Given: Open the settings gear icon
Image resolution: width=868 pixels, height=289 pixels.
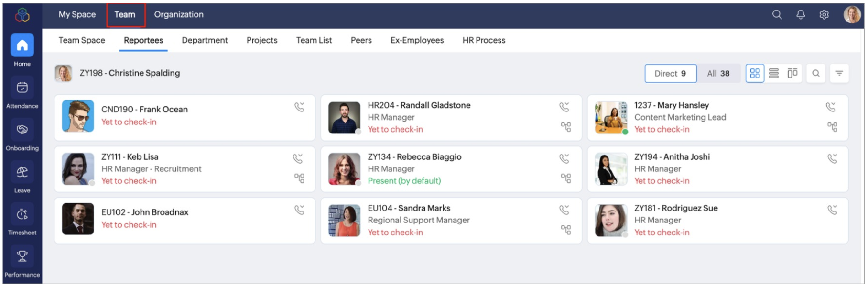Looking at the screenshot, I should click(x=824, y=15).
